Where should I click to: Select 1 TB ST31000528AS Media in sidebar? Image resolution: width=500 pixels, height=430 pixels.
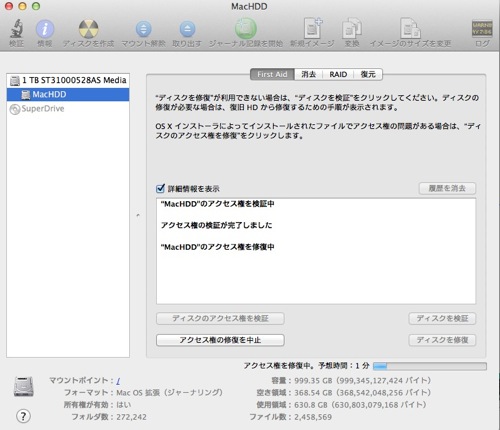coord(68,80)
